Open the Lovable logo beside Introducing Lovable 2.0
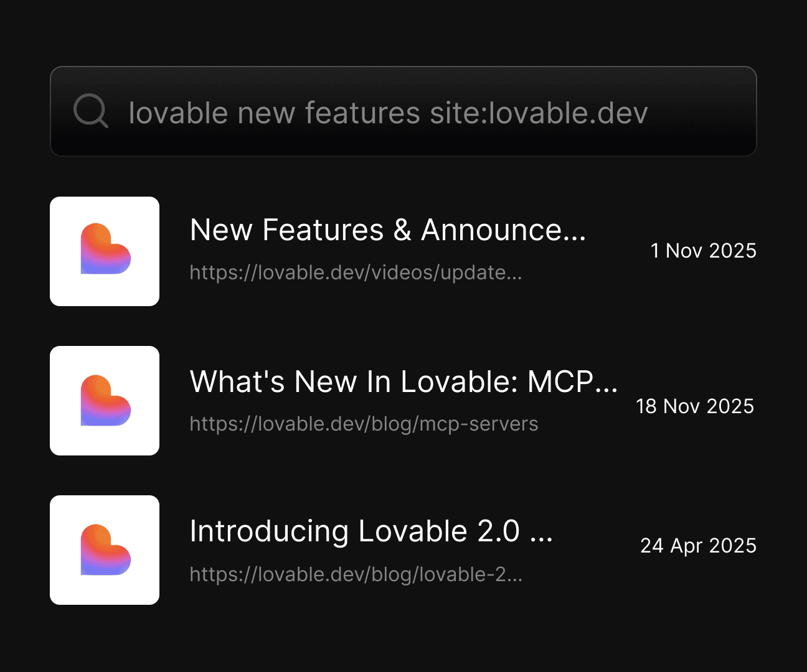The image size is (807, 672). 105,550
